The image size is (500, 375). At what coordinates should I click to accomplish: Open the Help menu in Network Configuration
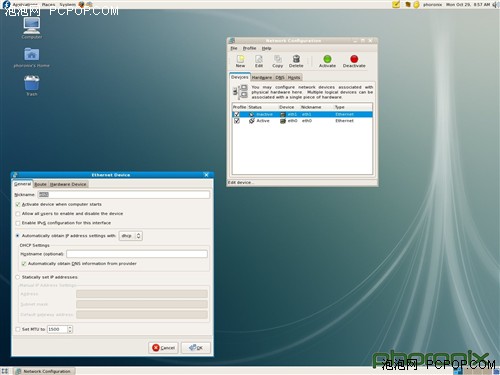pyautogui.click(x=266, y=48)
